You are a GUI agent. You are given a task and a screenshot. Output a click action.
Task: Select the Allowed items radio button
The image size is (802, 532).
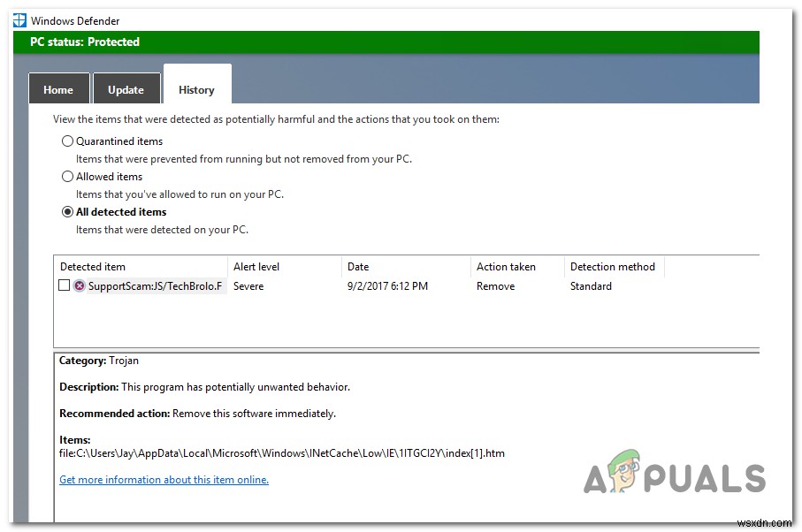pos(67,177)
